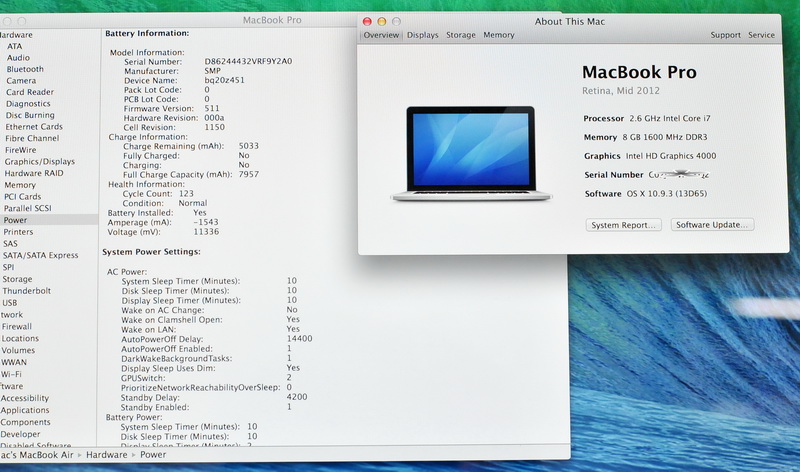Select the Overview tab

(381, 35)
